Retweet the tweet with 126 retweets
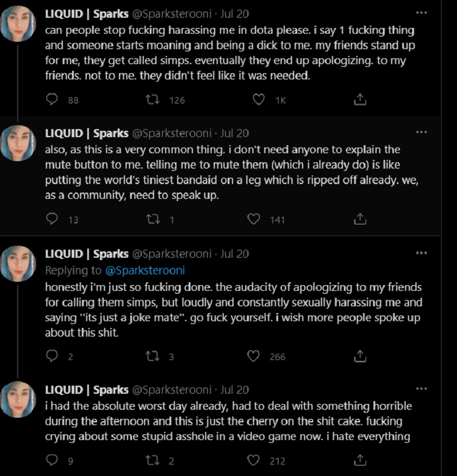Image resolution: width=457 pixels, height=476 pixels. [x=153, y=99]
